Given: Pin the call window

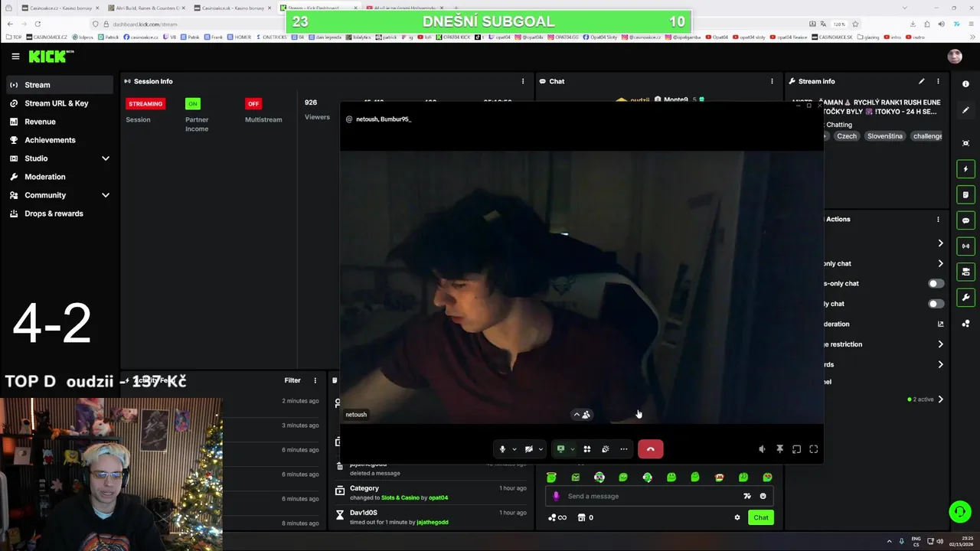Looking at the screenshot, I should [779, 449].
